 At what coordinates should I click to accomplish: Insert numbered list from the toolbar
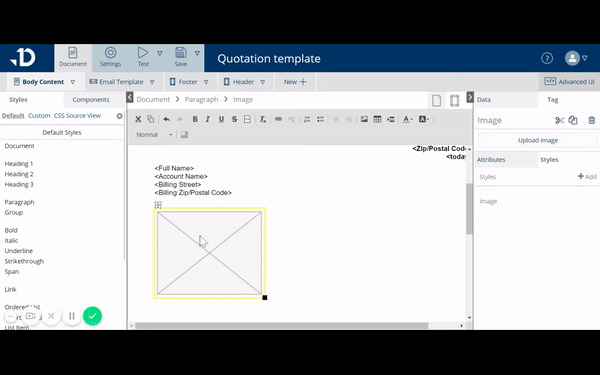[307, 119]
